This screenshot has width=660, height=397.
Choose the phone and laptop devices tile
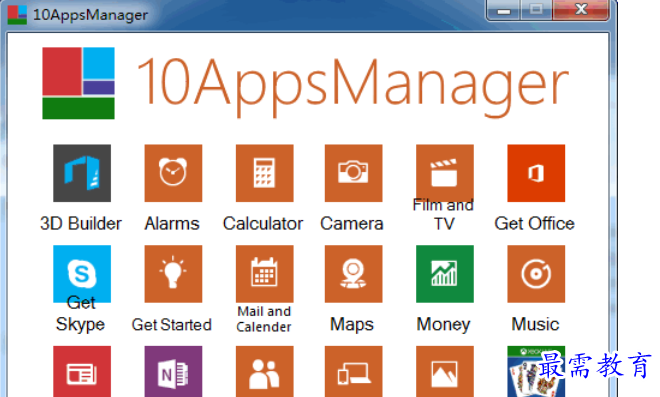point(354,371)
